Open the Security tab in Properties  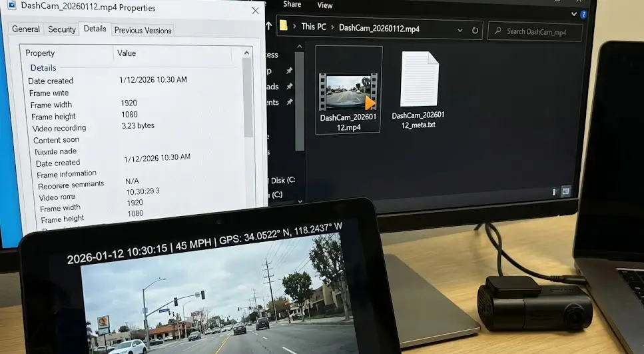(62, 29)
